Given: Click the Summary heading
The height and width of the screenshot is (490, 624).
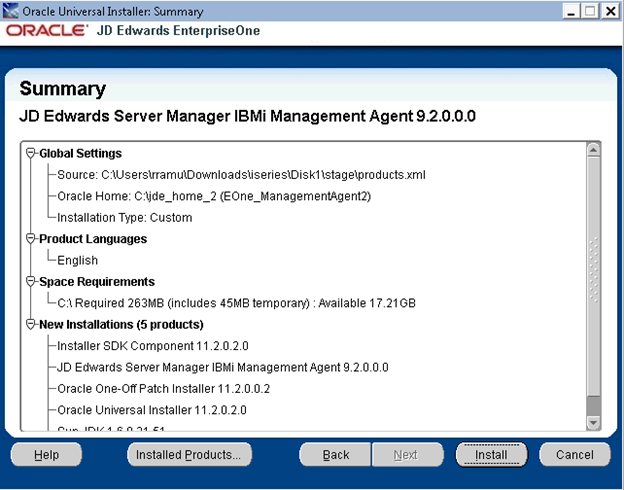Looking at the screenshot, I should pyautogui.click(x=63, y=89).
